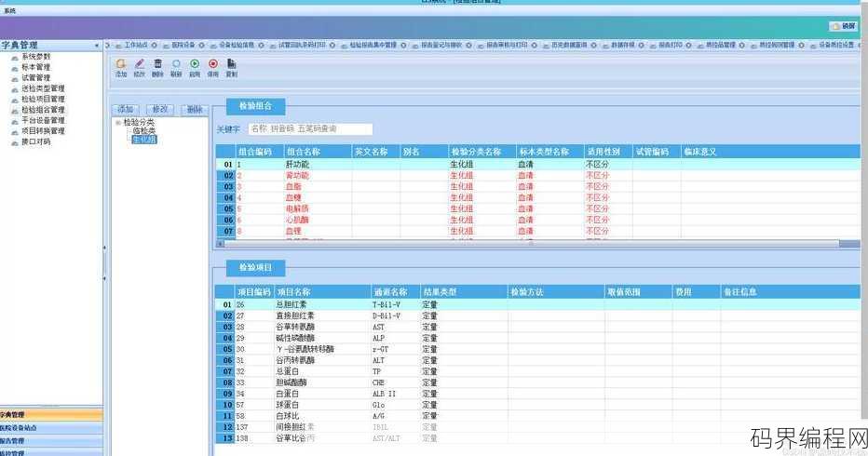
Task: Click the 项目名称 column header
Action: click(322, 291)
